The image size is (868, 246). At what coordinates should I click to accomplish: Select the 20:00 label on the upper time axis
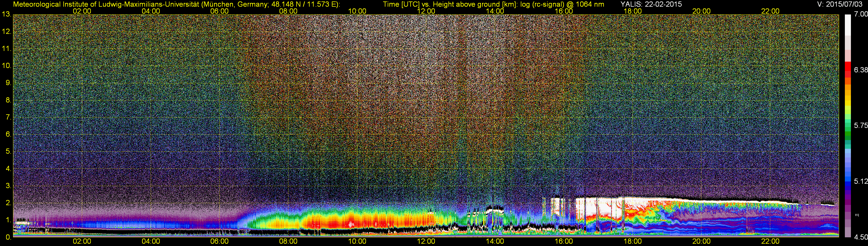point(702,11)
